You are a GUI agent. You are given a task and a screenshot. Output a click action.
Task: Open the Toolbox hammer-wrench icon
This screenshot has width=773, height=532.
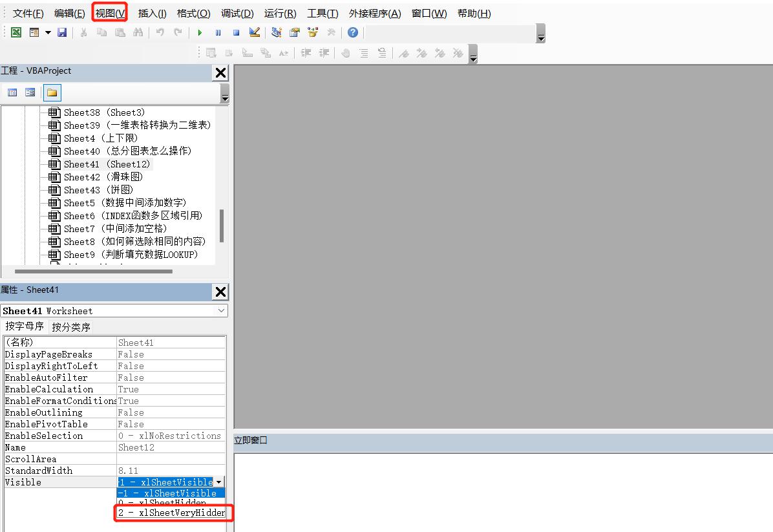[x=331, y=32]
